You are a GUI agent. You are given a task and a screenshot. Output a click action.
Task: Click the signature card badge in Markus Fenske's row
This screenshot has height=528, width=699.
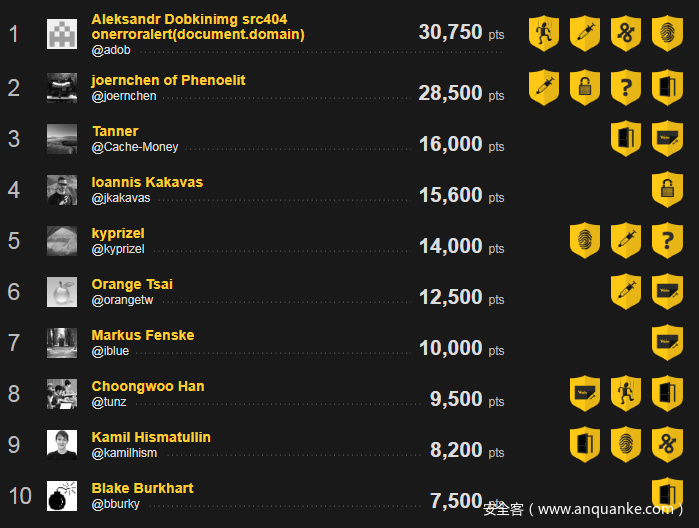point(667,342)
